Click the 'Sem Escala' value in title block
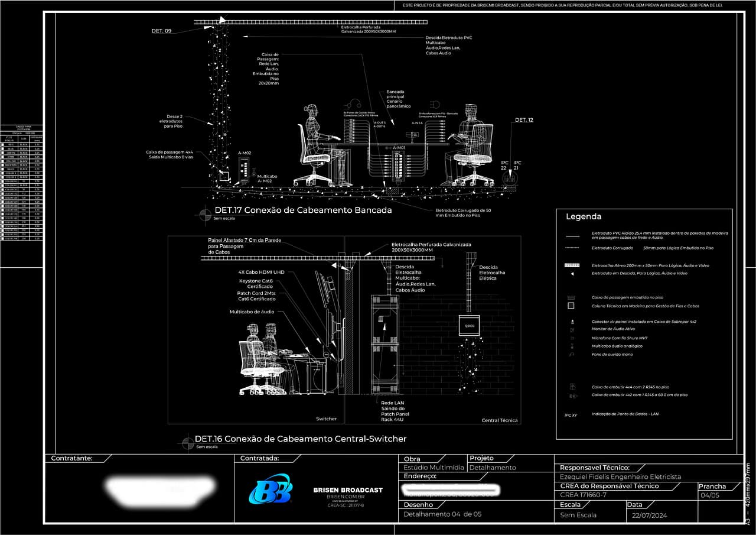756x535 pixels. pyautogui.click(x=578, y=515)
